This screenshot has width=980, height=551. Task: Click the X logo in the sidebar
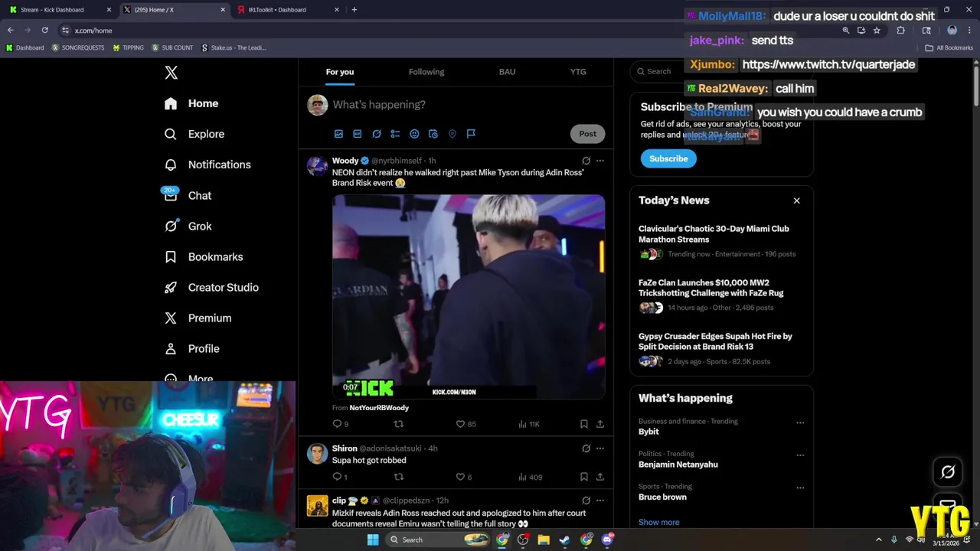pyautogui.click(x=171, y=73)
